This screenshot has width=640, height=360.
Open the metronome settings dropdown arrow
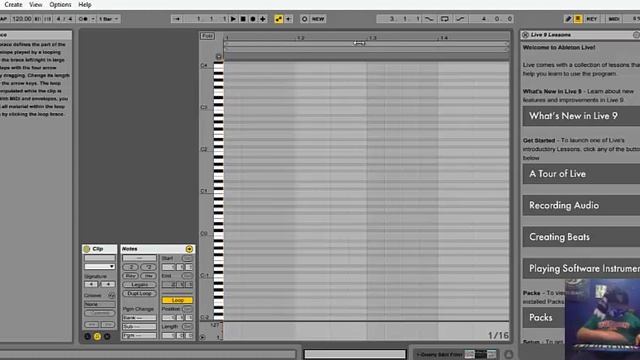pos(93,19)
